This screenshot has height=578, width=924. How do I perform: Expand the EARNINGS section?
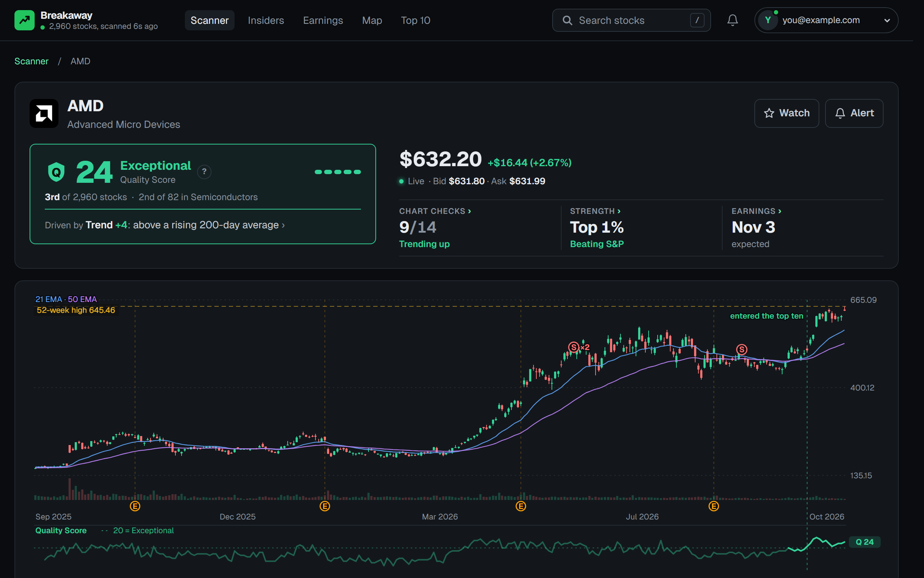click(x=757, y=211)
